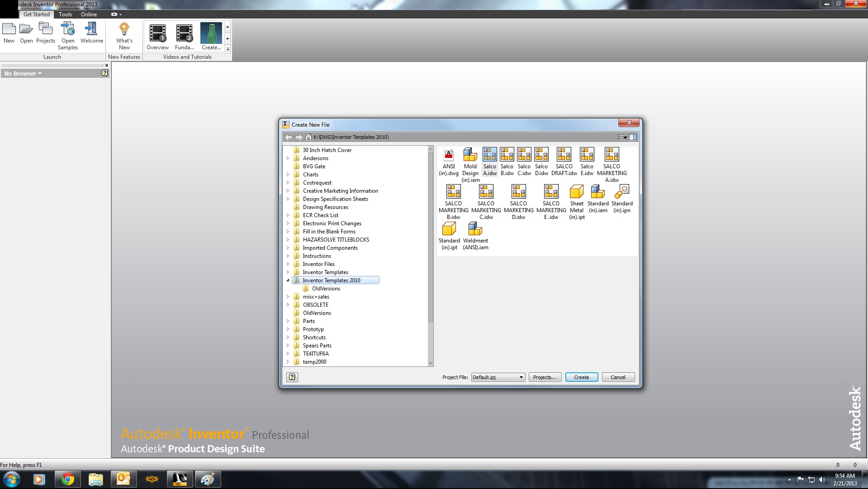Select the SALCO DRAFT.idw template
This screenshot has height=489, width=868.
[x=564, y=162]
